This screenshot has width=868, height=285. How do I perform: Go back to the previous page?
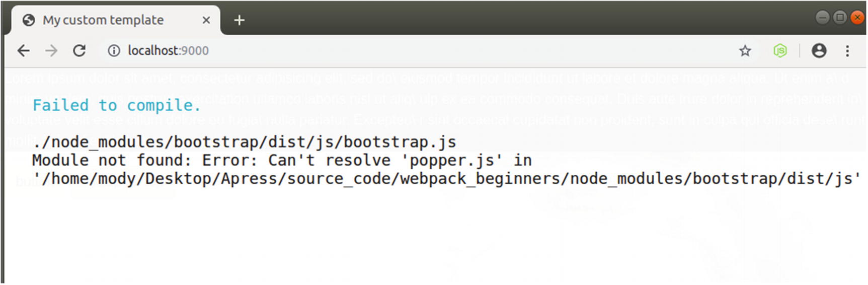24,51
